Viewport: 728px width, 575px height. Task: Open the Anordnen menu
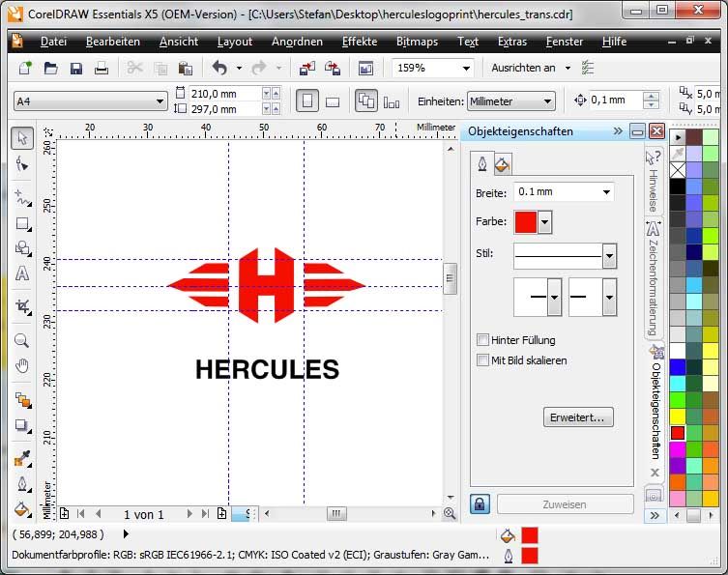coord(298,42)
